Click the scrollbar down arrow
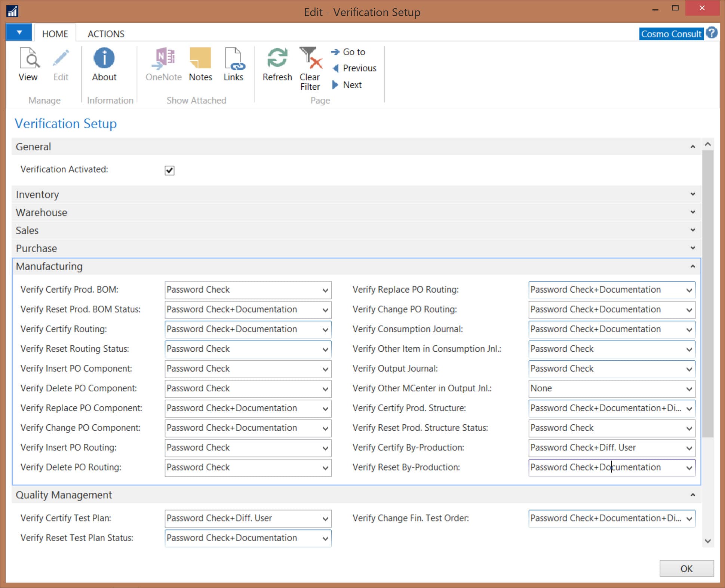 click(x=707, y=541)
